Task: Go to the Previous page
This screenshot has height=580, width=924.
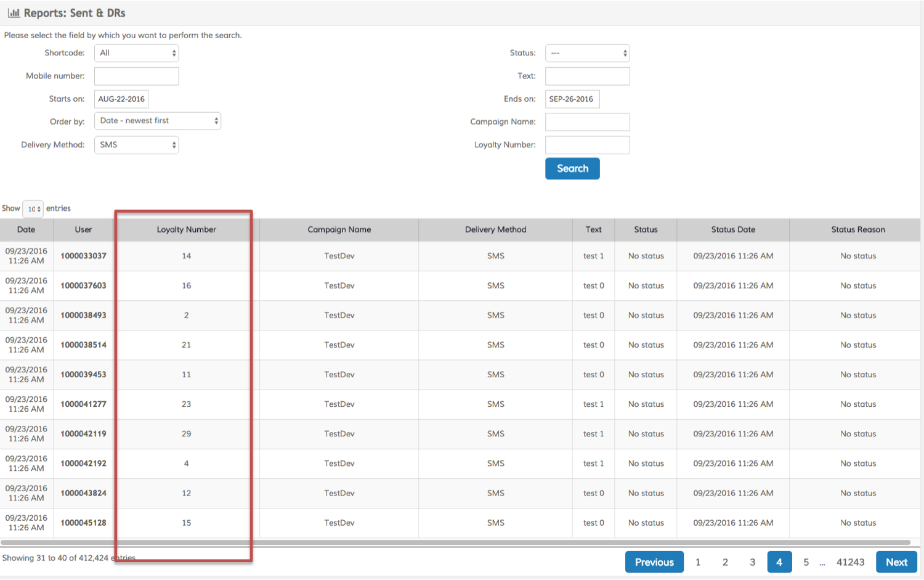Action: 654,562
